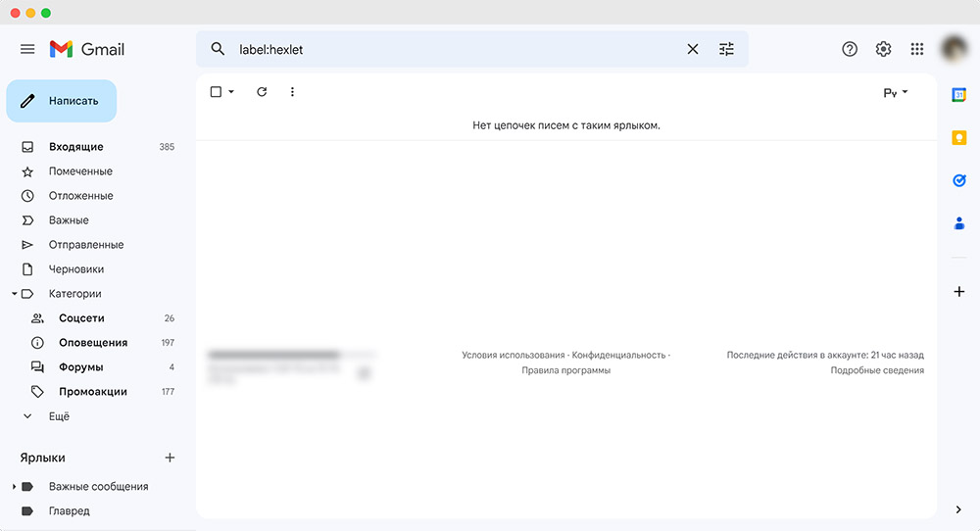Click the search magnifier icon
The width and height of the screenshot is (980, 531).
point(218,49)
